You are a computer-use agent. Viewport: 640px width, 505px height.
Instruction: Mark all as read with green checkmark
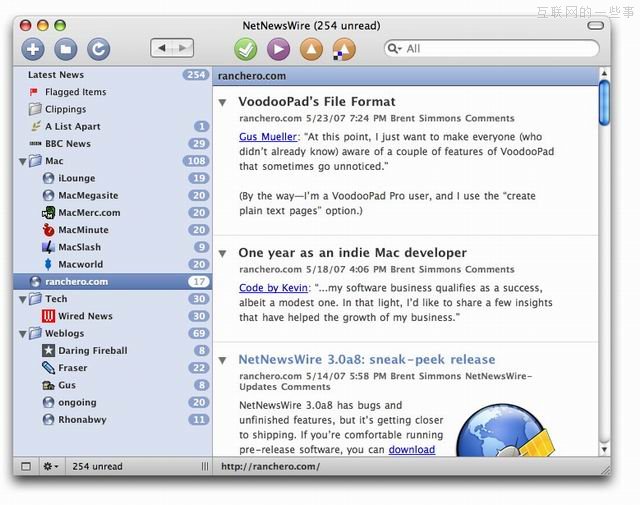pyautogui.click(x=246, y=48)
